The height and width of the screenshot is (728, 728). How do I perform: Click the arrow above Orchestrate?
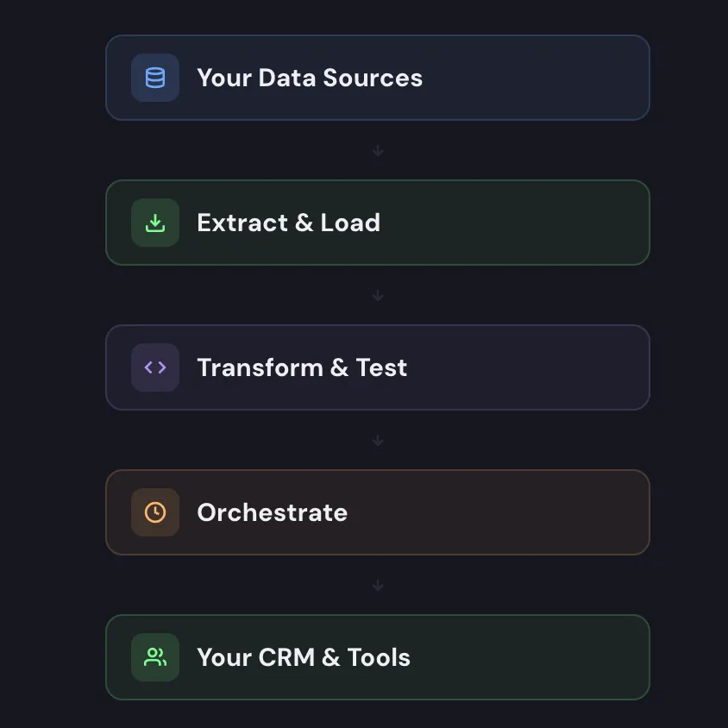378,440
